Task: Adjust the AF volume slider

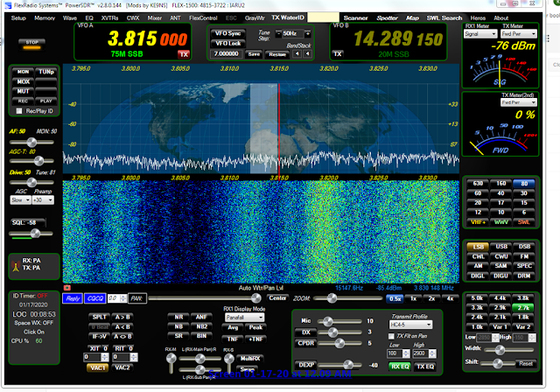Action: [x=31, y=143]
